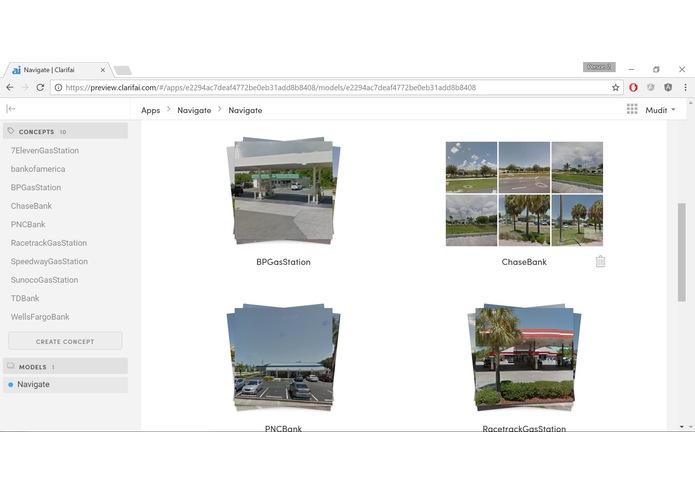Close the Navigate | Clarifai tab
The image size is (695, 494).
tap(102, 70)
